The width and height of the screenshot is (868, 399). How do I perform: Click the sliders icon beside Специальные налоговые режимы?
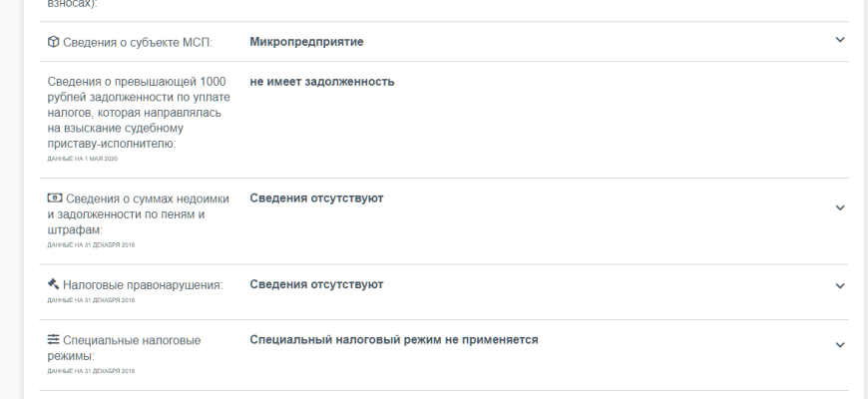54,340
